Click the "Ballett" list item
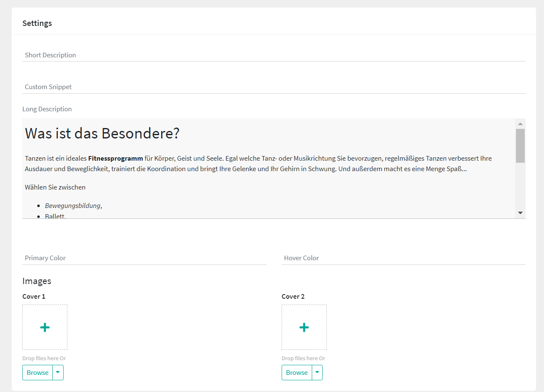Screen dimensions: 544x392 pyautogui.click(x=55, y=215)
